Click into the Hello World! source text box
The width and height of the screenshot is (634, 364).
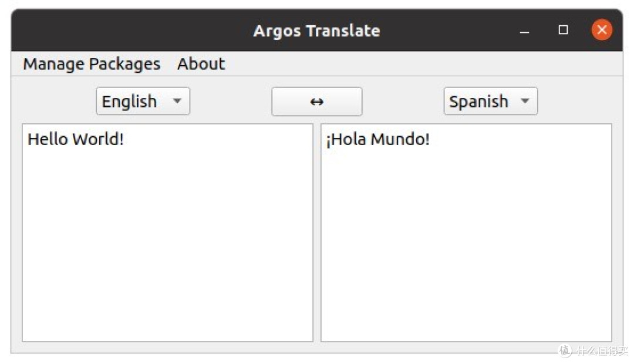167,232
